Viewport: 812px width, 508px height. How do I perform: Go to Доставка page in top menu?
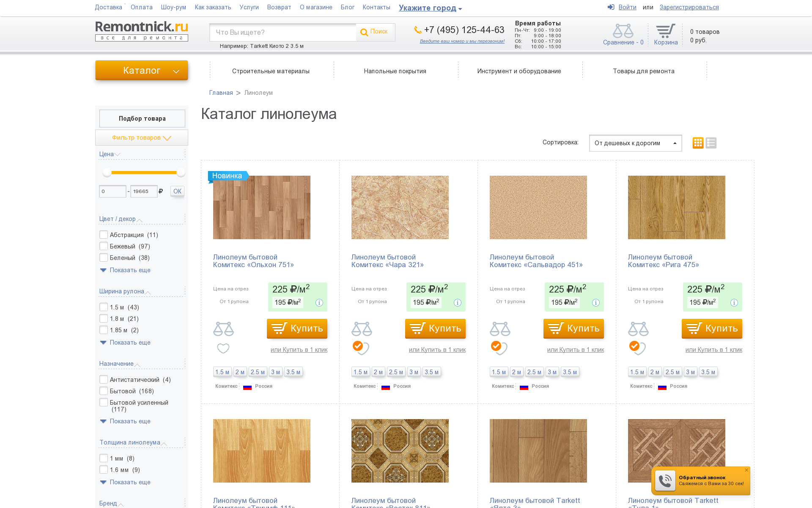point(108,7)
